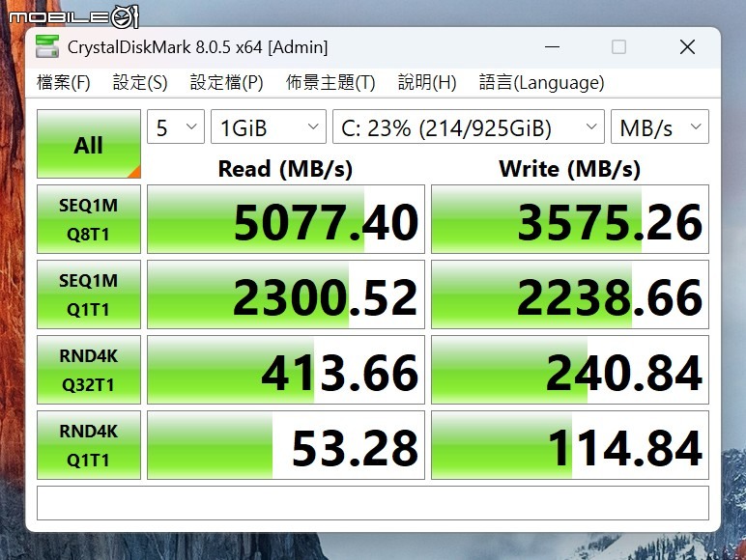Image resolution: width=746 pixels, height=560 pixels.
Task: Click the RND4K Q32T1 read value 413.66
Action: coord(286,370)
